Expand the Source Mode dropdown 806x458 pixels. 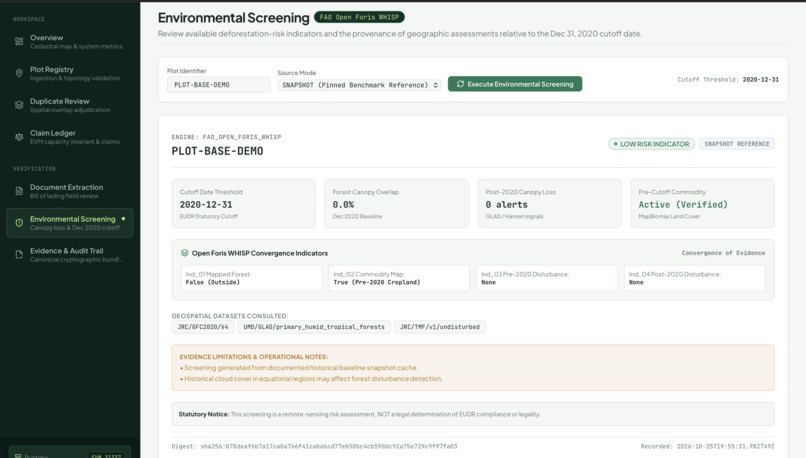359,85
